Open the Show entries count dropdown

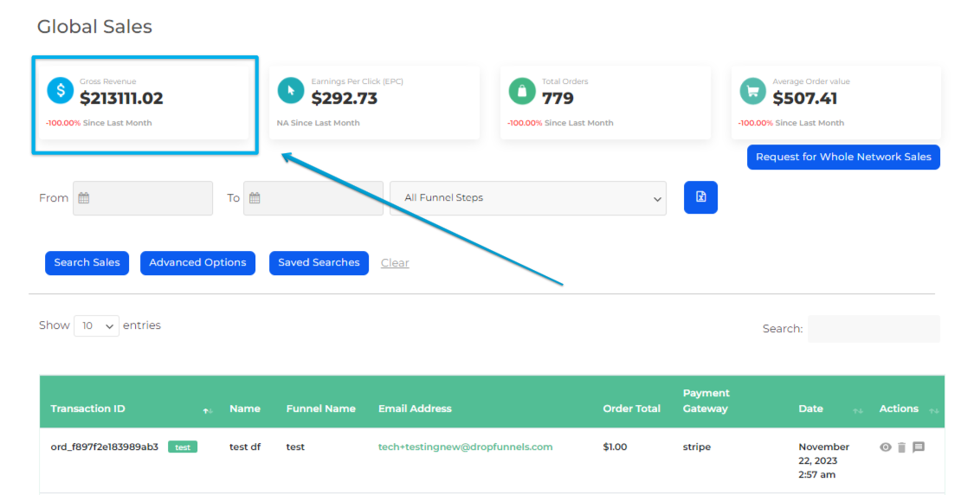click(96, 326)
